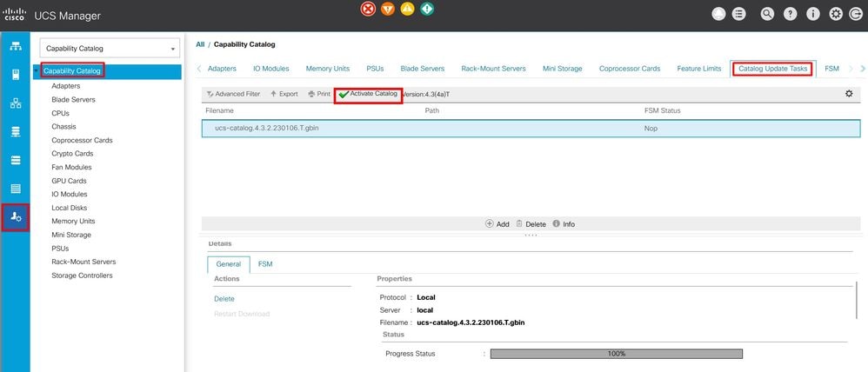
Task: Click Activate Catalog
Action: click(368, 94)
